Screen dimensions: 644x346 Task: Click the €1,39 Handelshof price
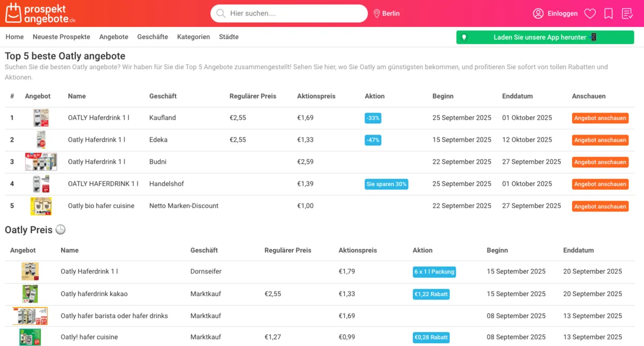click(x=305, y=183)
